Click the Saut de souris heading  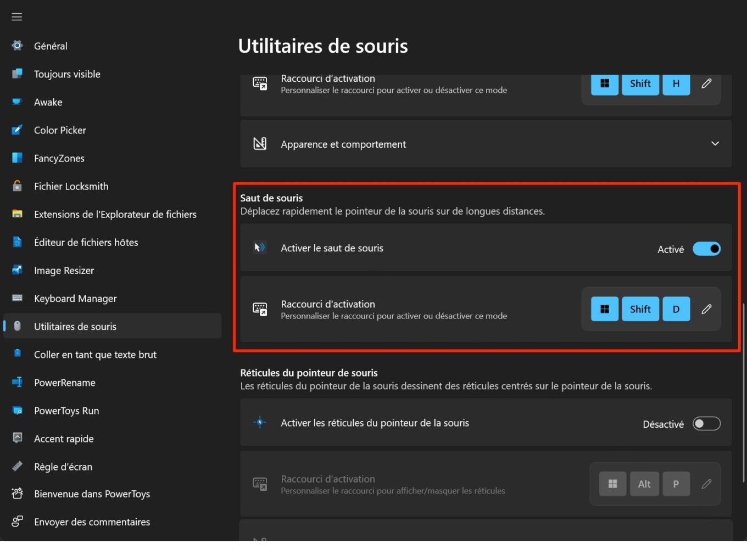click(271, 198)
